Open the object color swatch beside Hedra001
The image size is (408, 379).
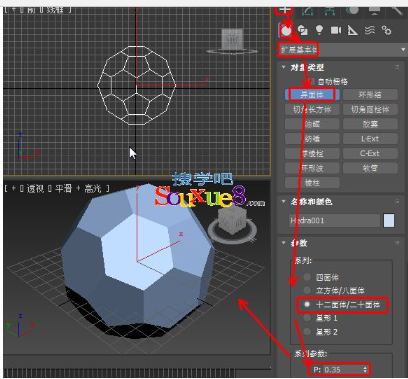[389, 220]
